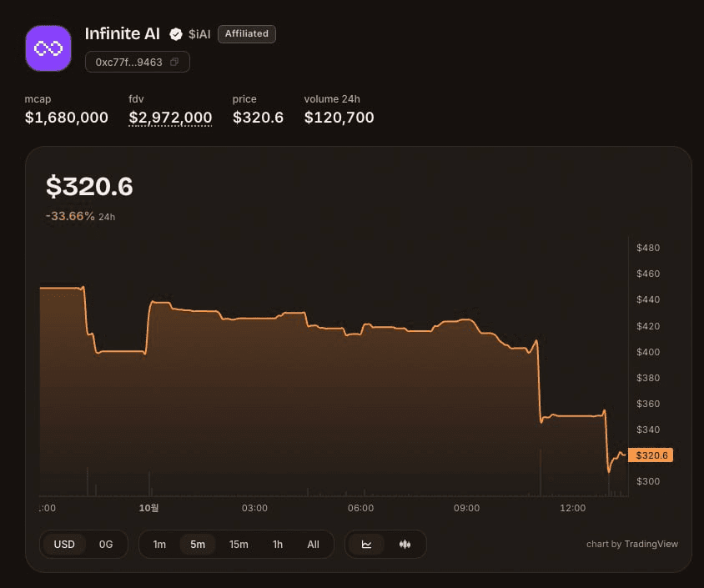Click the Affiliated badge
The height and width of the screenshot is (588, 704).
[247, 34]
